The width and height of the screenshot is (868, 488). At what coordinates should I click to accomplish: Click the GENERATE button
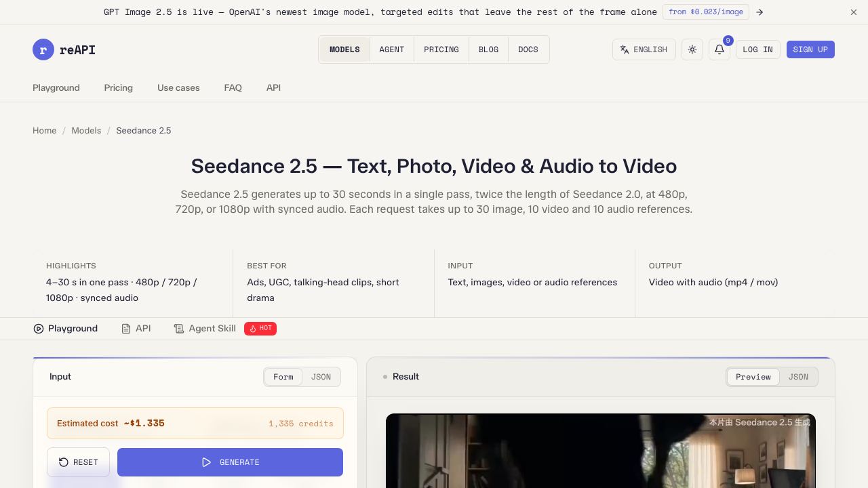tap(230, 462)
